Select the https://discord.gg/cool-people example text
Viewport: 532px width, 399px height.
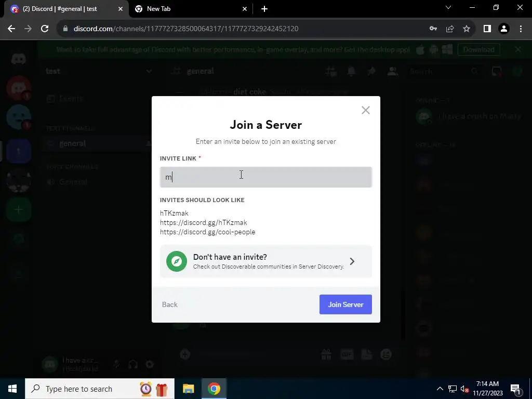pyautogui.click(x=207, y=232)
